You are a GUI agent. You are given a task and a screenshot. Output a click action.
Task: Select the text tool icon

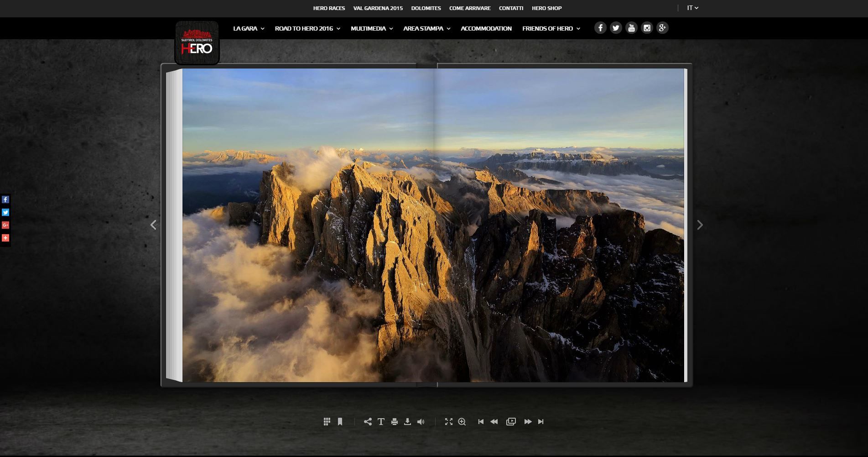click(x=381, y=421)
